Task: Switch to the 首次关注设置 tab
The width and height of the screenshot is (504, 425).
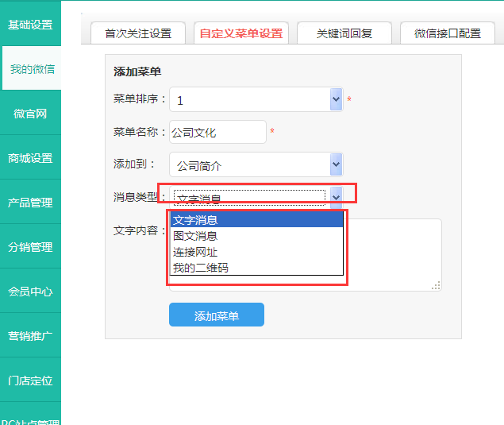Action: (x=137, y=33)
